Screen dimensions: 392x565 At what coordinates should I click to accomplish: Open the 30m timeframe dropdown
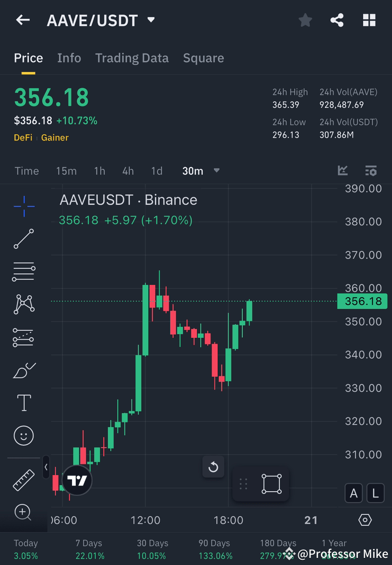tap(201, 171)
